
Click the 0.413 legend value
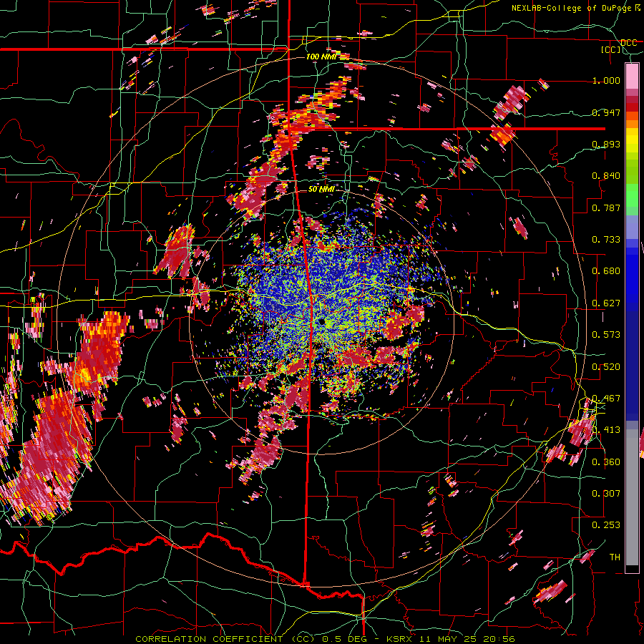(x=606, y=430)
